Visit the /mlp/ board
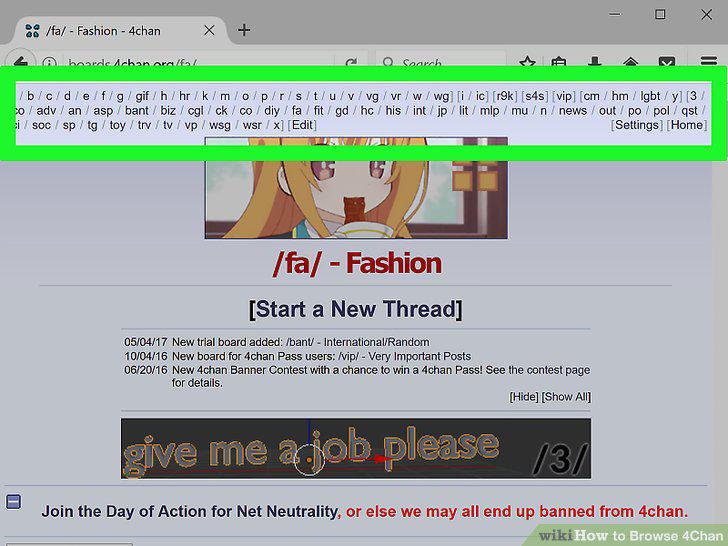728x546 pixels. coord(489,111)
